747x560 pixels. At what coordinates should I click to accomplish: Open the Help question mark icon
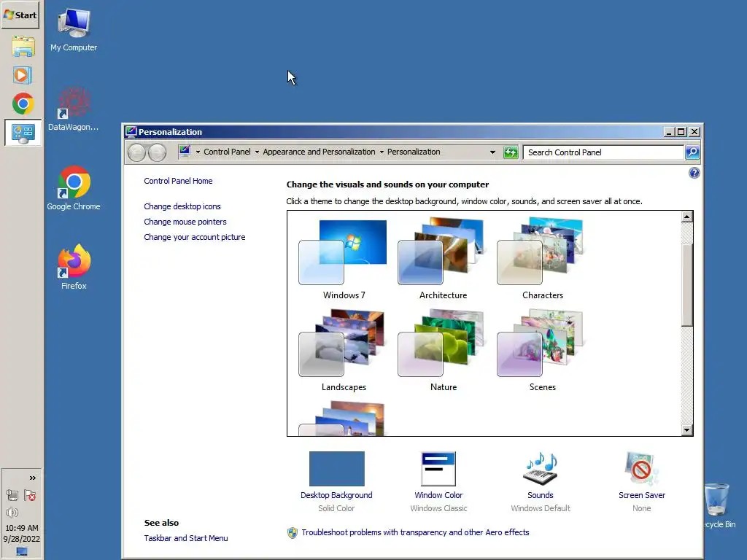[694, 173]
